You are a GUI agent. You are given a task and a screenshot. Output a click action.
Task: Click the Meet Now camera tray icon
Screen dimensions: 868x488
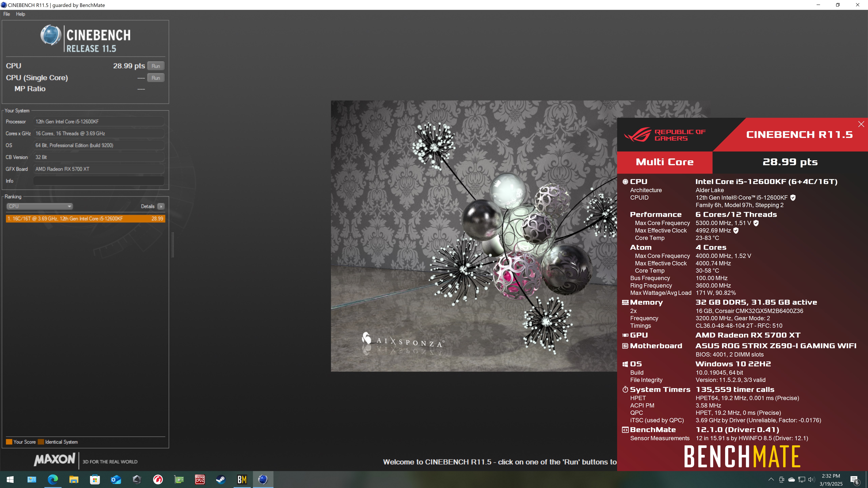pos(781,480)
